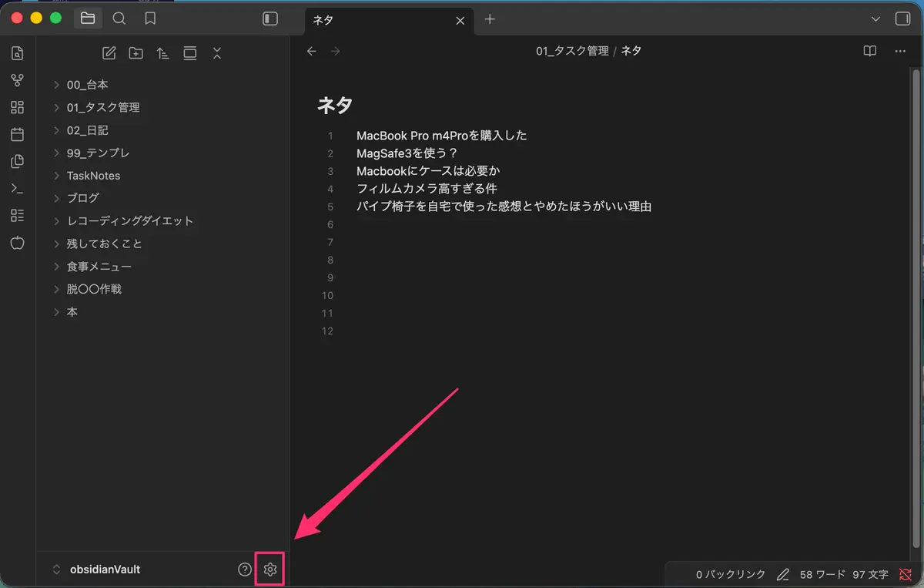Open a new tab with plus
The height and width of the screenshot is (588, 924).
[490, 19]
